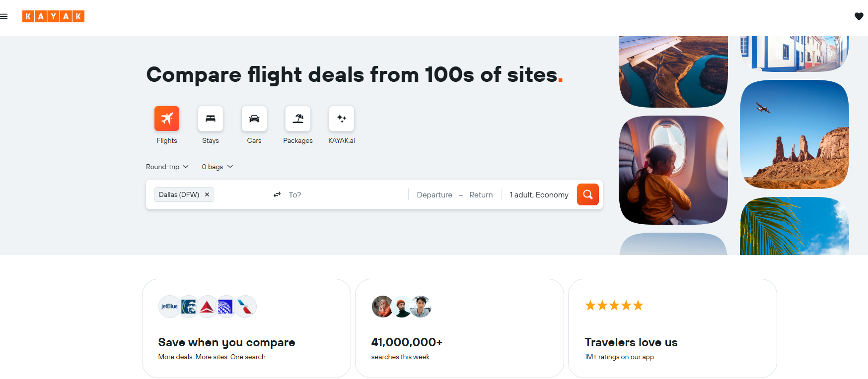This screenshot has width=868, height=379.
Task: Swap origin and destination airports
Action: (x=277, y=194)
